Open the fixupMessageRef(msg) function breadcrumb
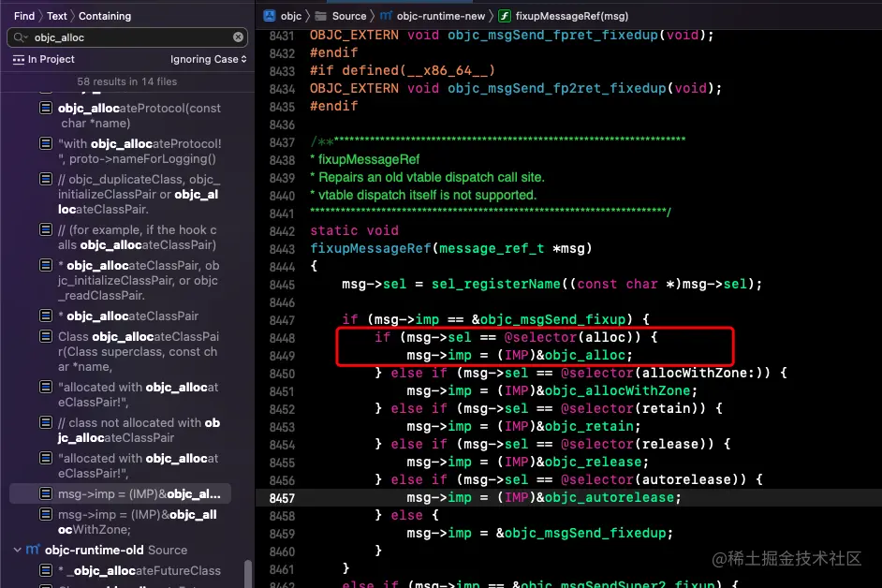 coord(571,16)
